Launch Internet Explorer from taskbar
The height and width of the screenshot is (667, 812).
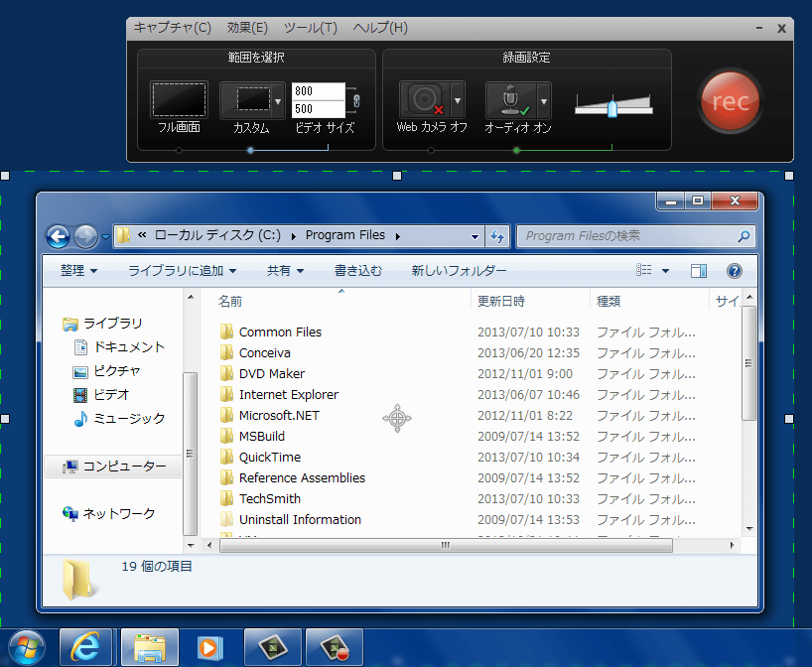tap(85, 647)
